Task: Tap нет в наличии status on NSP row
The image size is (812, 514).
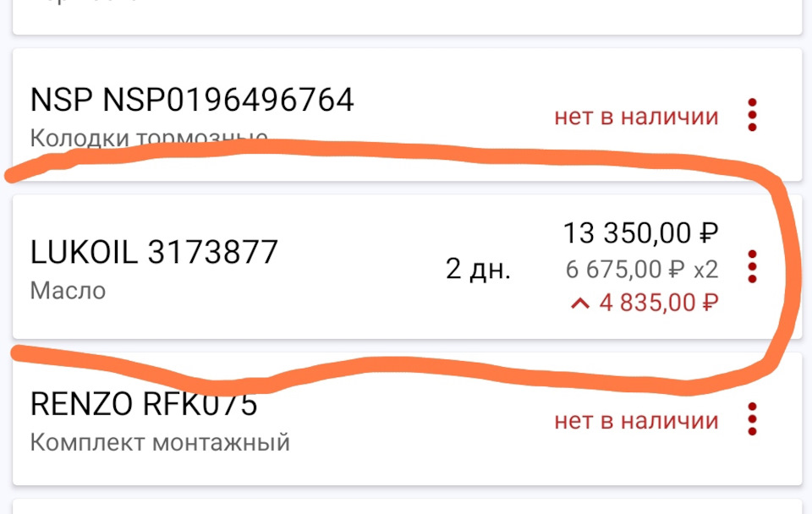Action: pos(636,117)
